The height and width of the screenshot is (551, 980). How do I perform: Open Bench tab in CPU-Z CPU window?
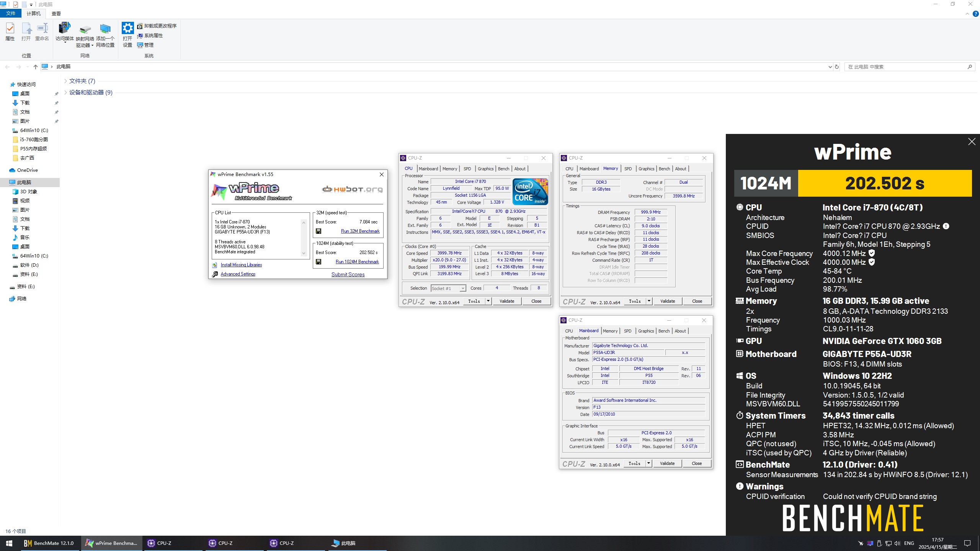504,169
